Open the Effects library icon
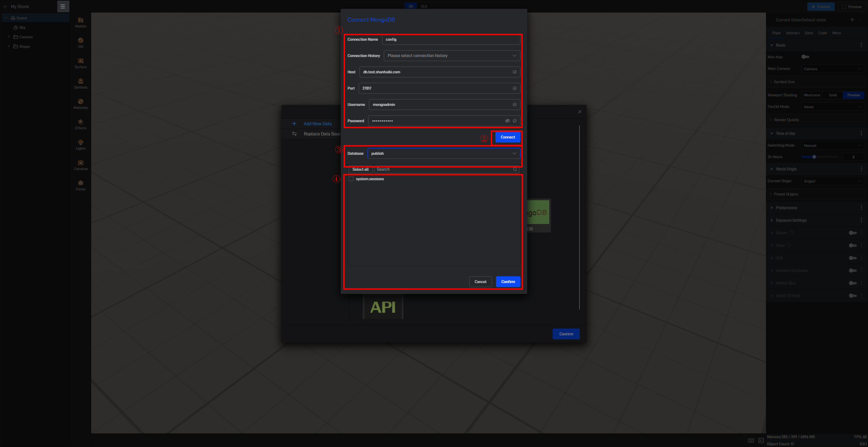Image resolution: width=868 pixels, height=447 pixels. (81, 124)
